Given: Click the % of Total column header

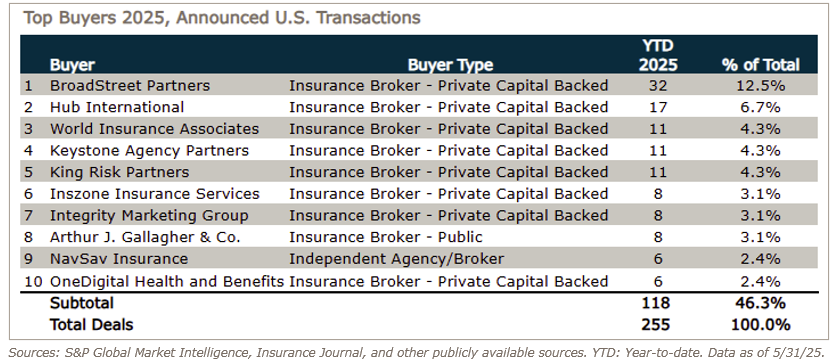Looking at the screenshot, I should click(x=761, y=65).
